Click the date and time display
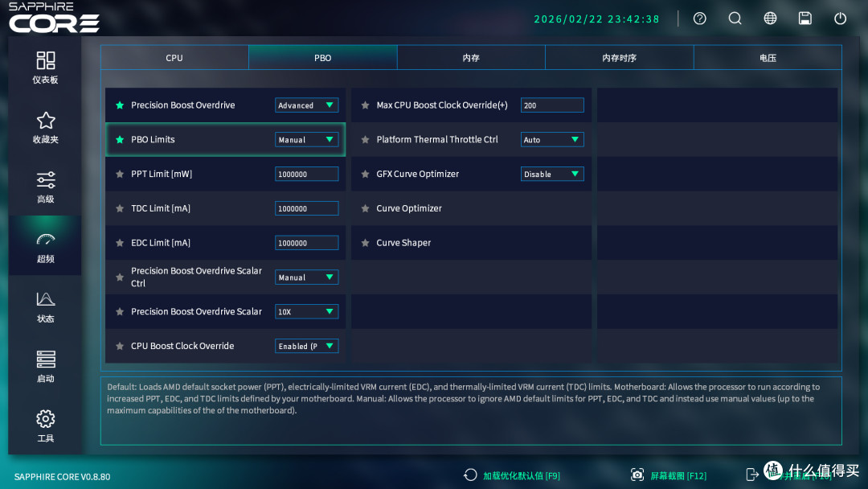The width and height of the screenshot is (868, 489). (596, 18)
